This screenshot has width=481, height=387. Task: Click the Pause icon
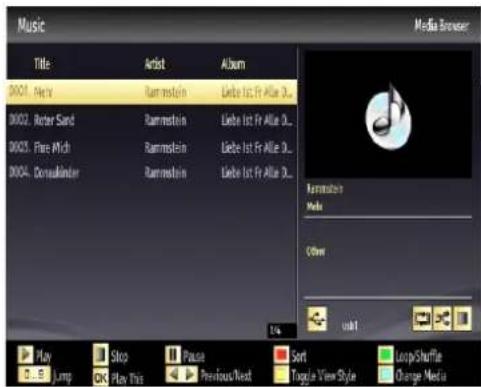pos(173,355)
